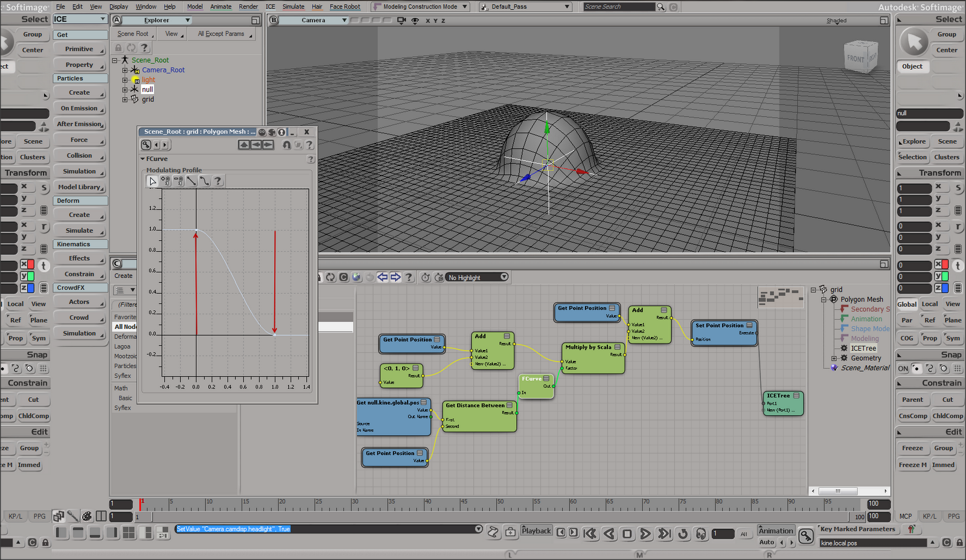Click the large keyframe key icon
The width and height of the screenshot is (966, 560).
pos(806,536)
